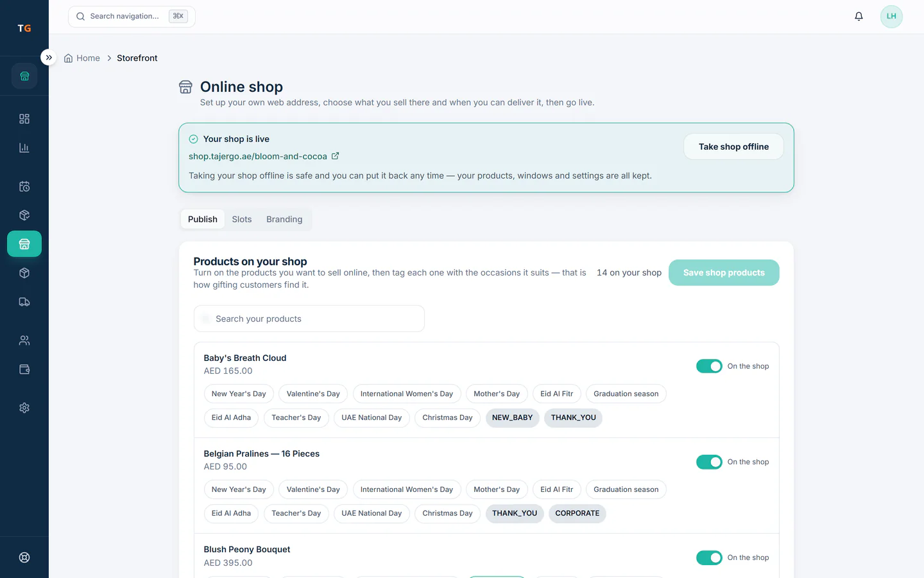Screen dimensions: 924x578
Task: Toggle Baby's Breath Cloud off the shop
Action: coord(709,366)
